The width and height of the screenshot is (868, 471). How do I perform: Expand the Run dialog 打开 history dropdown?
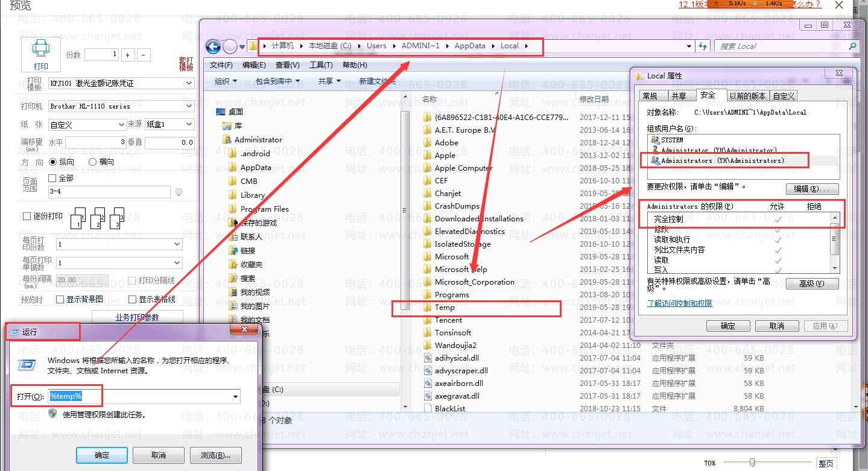[x=235, y=396]
